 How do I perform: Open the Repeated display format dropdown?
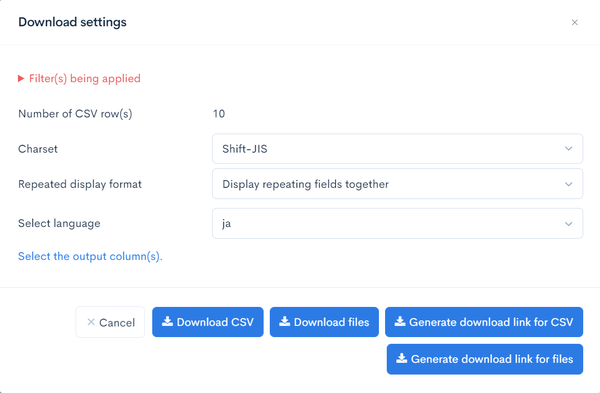[x=398, y=184]
